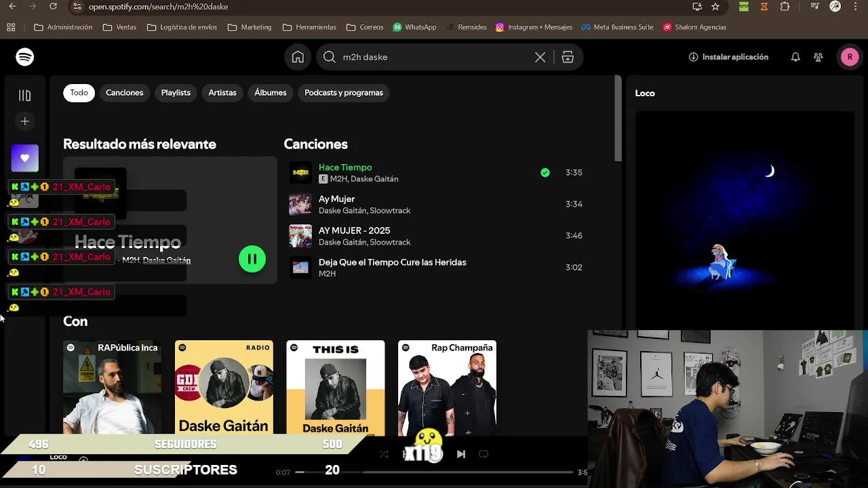
Task: Click Loco artwork in Now Playing panel
Action: point(745,220)
